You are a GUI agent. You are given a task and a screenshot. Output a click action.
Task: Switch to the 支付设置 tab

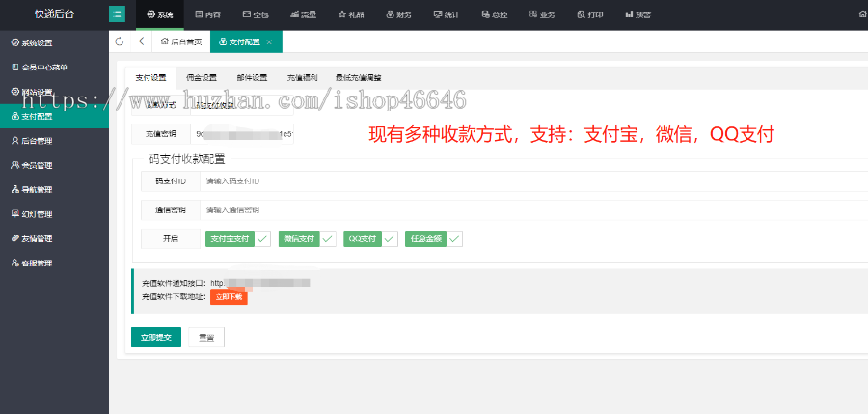click(150, 78)
